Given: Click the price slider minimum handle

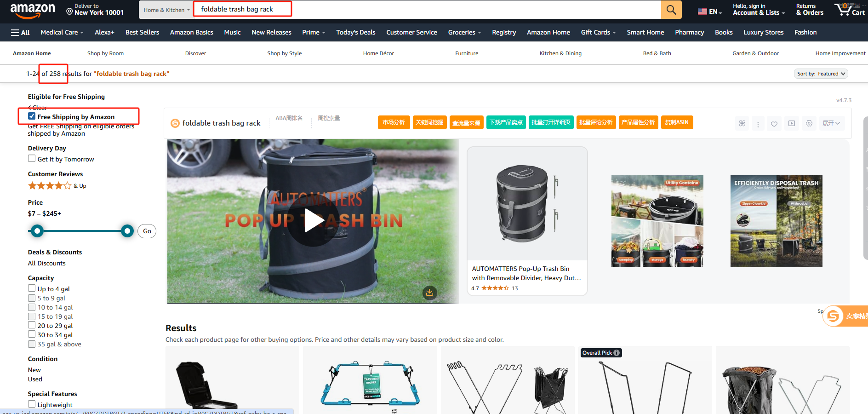Looking at the screenshot, I should 37,231.
